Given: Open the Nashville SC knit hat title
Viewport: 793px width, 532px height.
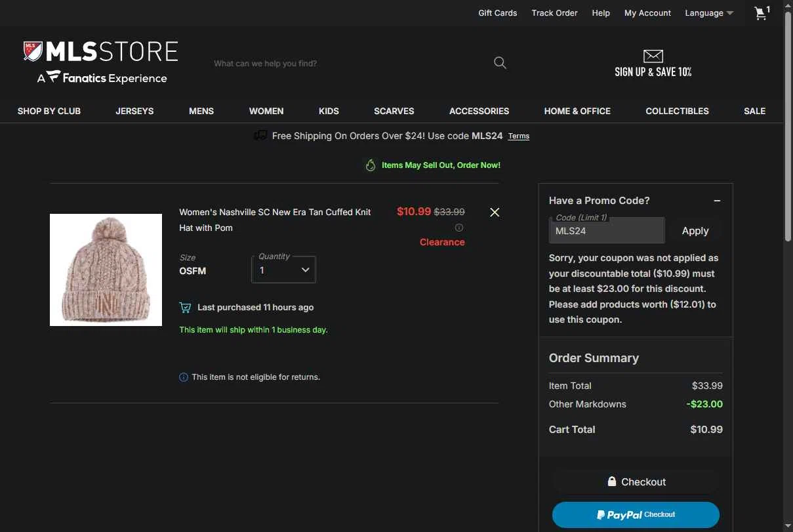Looking at the screenshot, I should pyautogui.click(x=275, y=220).
